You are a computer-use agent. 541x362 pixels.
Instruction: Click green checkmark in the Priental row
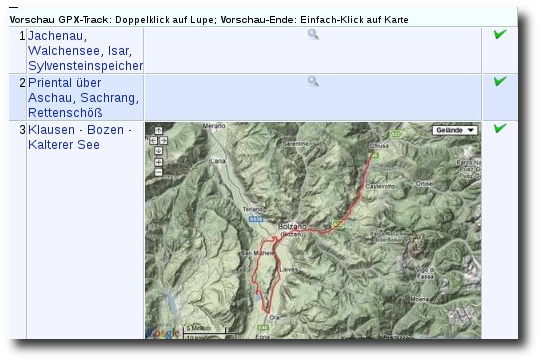500,81
